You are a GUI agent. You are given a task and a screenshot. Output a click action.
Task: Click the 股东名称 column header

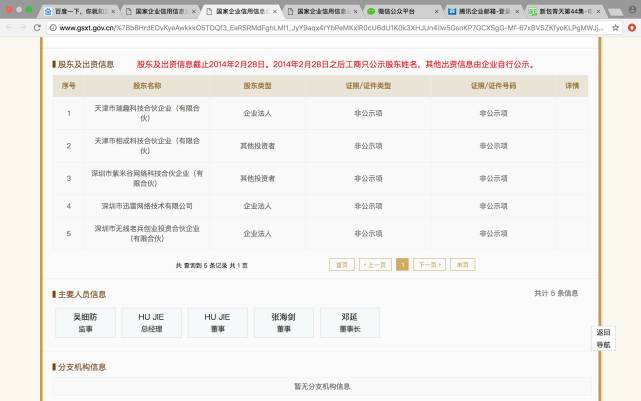[147, 86]
